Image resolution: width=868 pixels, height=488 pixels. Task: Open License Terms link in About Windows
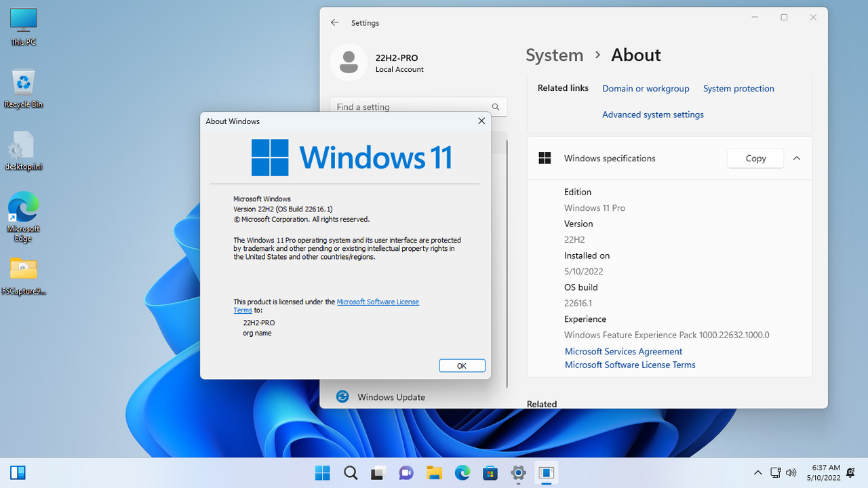(378, 302)
